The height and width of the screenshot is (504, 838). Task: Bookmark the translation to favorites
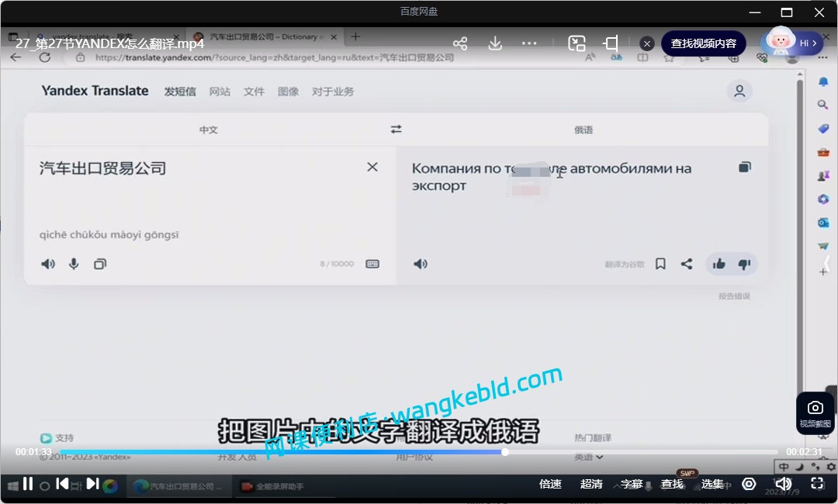660,264
